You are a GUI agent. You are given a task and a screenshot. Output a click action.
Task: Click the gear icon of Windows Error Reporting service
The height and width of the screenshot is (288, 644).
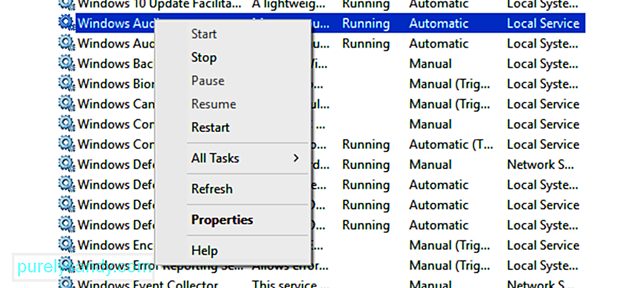click(66, 265)
